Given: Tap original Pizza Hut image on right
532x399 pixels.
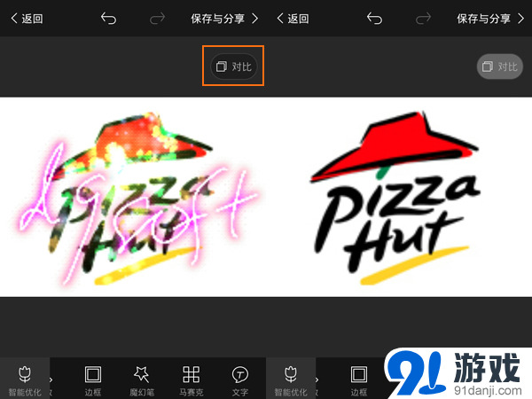Looking at the screenshot, I should click(399, 197).
